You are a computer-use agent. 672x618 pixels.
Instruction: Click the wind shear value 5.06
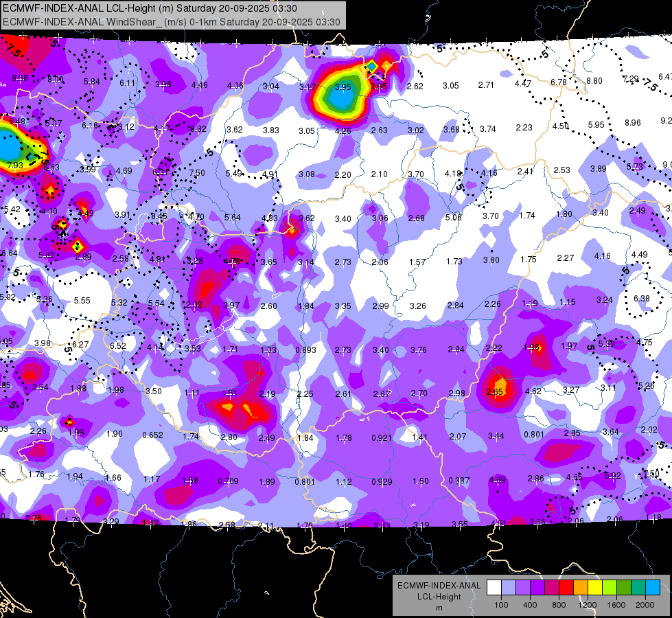(454, 218)
